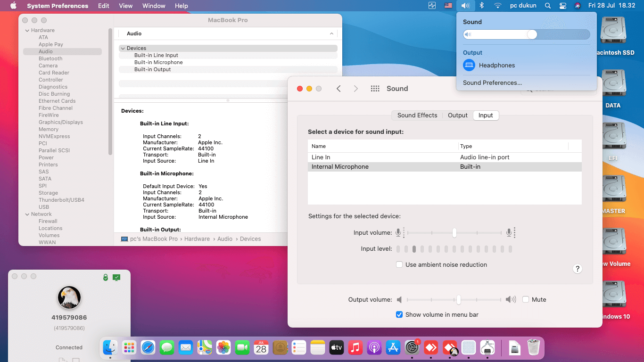
Task: Open the Window menu
Action: [x=154, y=6]
